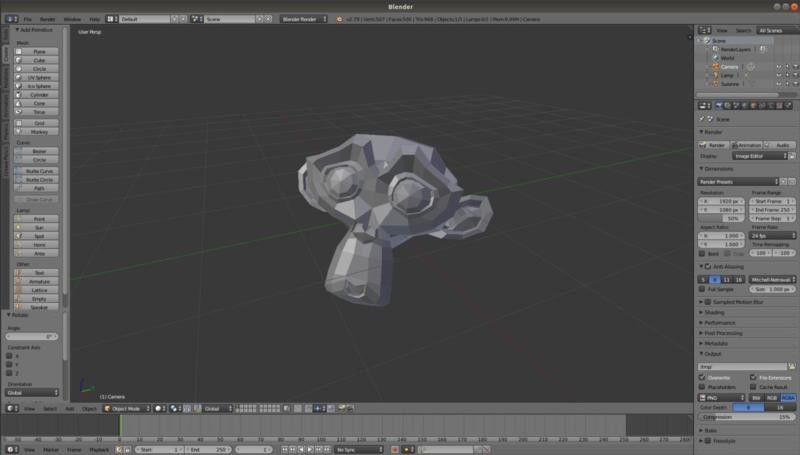Add a Lattice object

(39, 290)
